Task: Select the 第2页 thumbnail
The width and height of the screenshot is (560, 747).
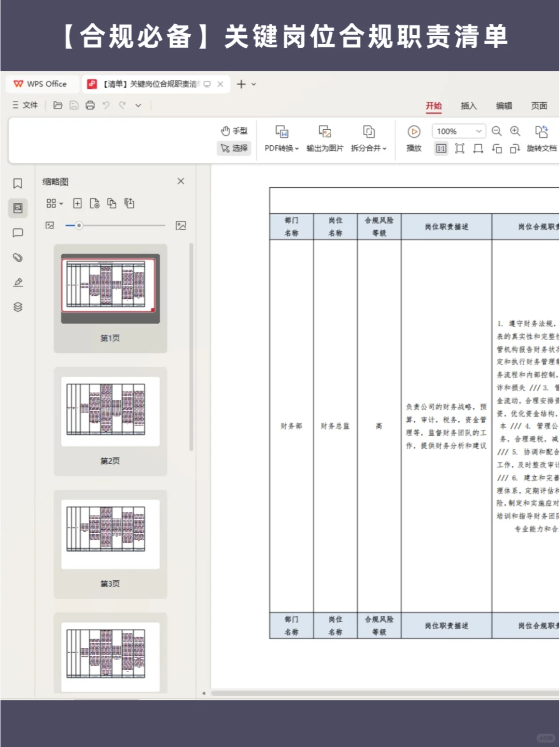Action: tap(110, 421)
